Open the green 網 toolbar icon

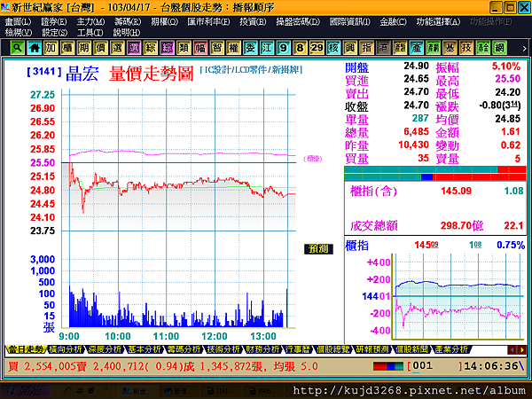click(499, 48)
